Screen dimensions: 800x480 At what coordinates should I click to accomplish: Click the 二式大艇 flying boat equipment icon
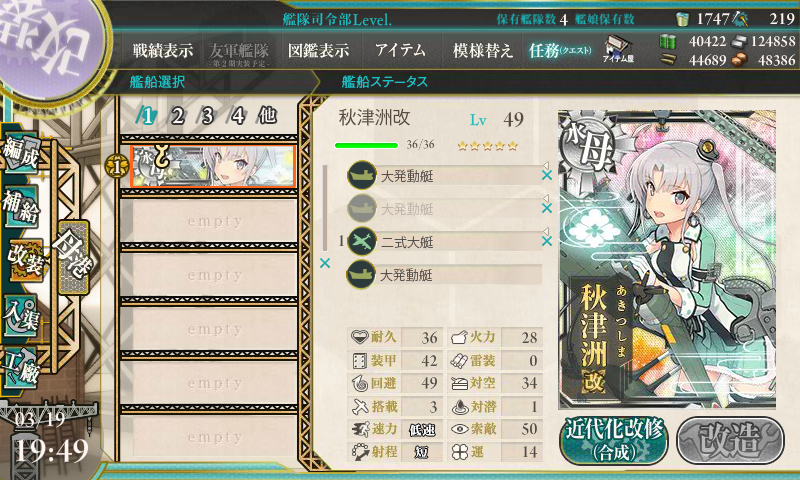click(362, 241)
